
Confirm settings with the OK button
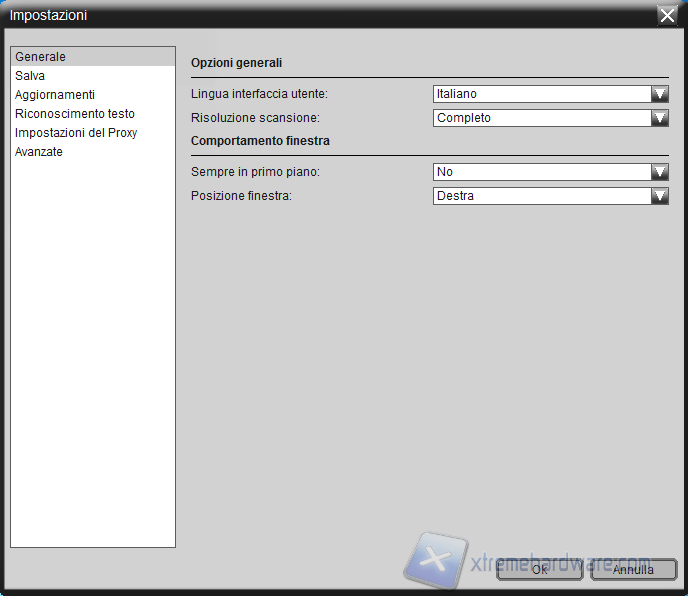(539, 570)
